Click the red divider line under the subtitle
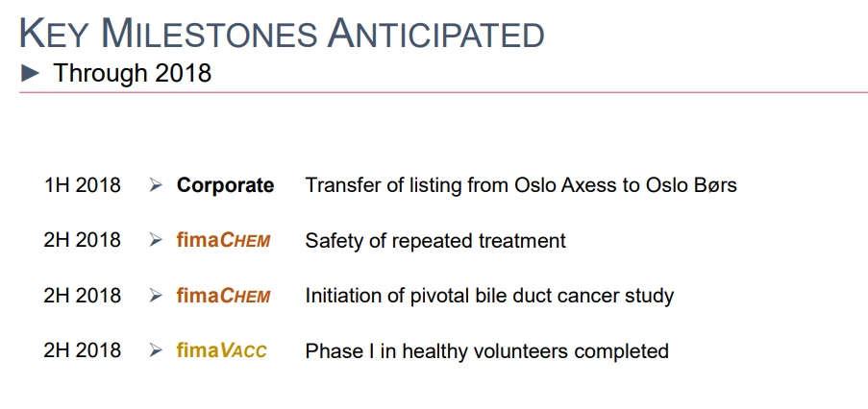Image resolution: width=868 pixels, height=409 pixels. pos(443,92)
